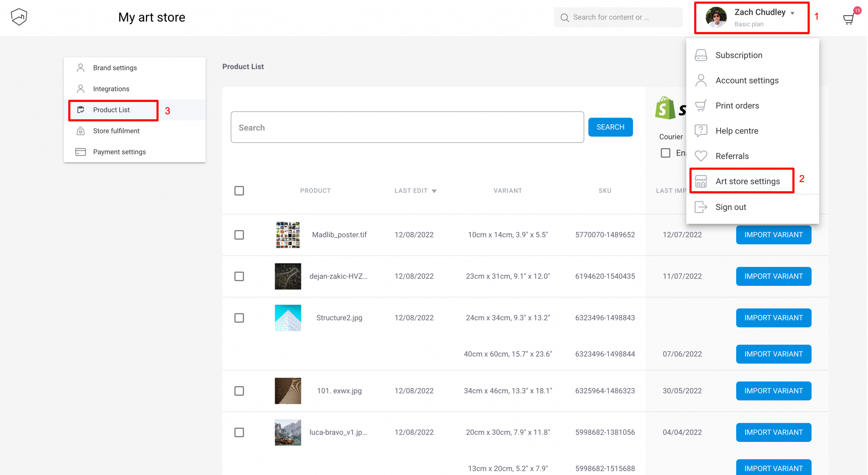The height and width of the screenshot is (475, 868).
Task: Click the shield logo icon
Action: tap(19, 17)
